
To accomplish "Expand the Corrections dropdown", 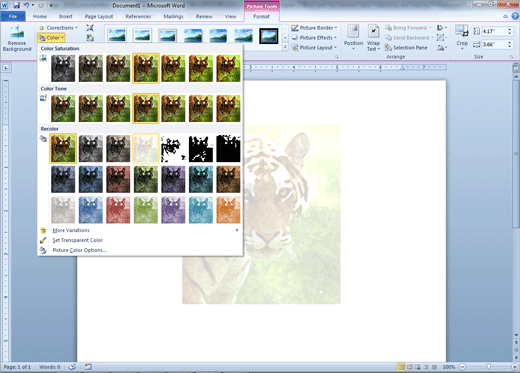I will click(58, 28).
